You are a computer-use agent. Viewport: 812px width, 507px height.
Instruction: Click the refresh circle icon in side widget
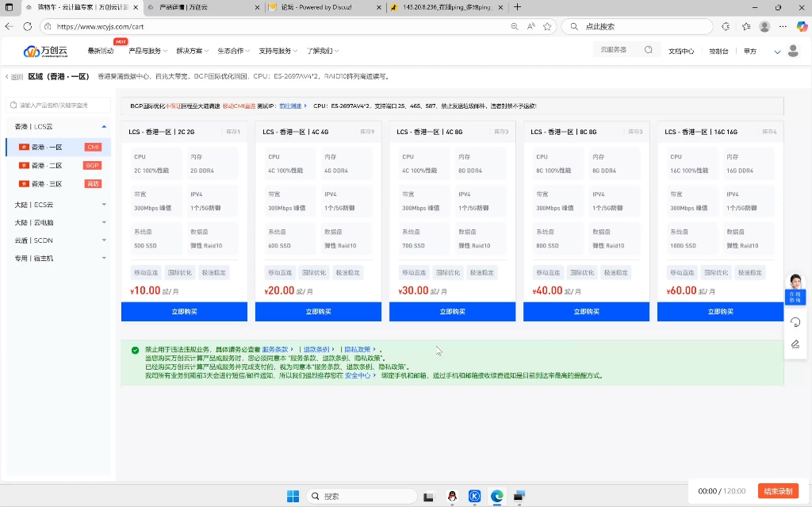(x=795, y=322)
